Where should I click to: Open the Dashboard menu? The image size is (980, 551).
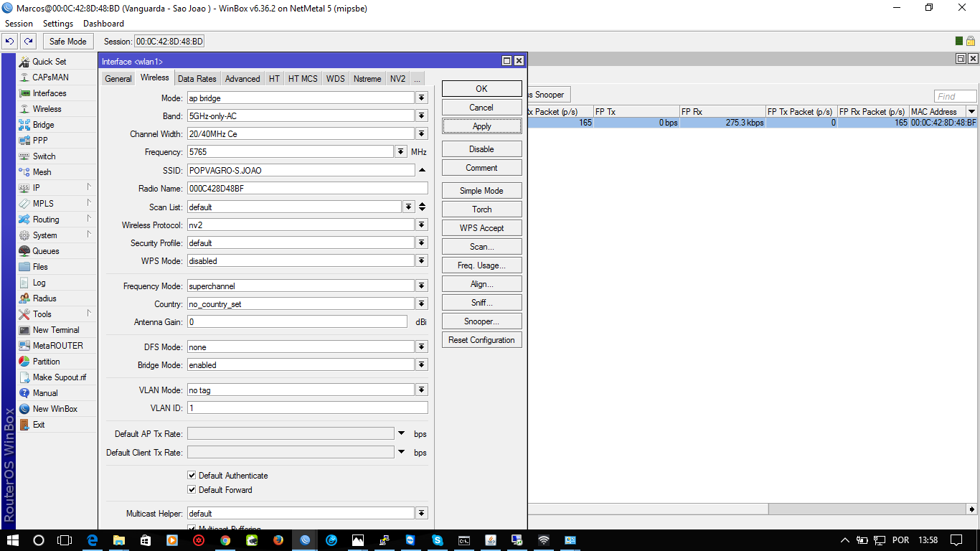pos(103,24)
